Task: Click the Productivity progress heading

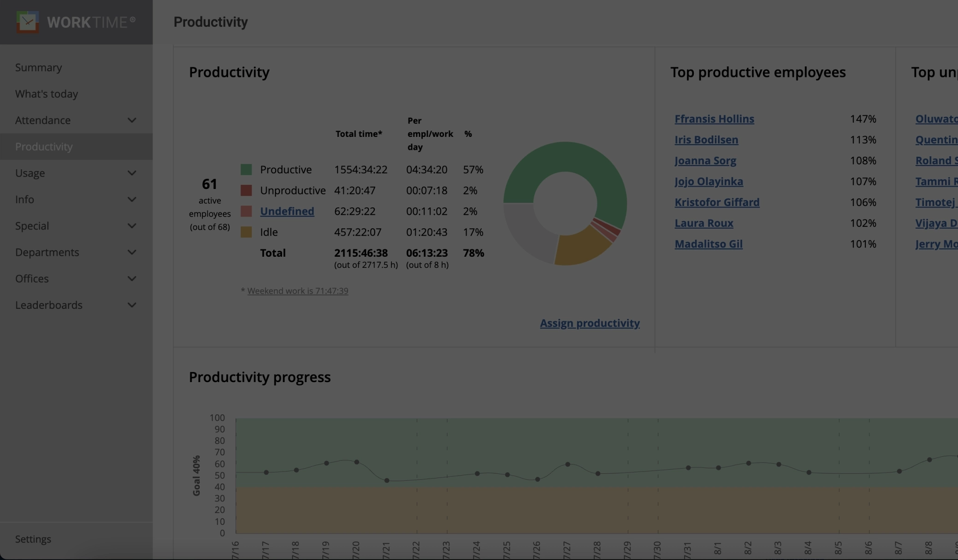Action: [x=260, y=377]
